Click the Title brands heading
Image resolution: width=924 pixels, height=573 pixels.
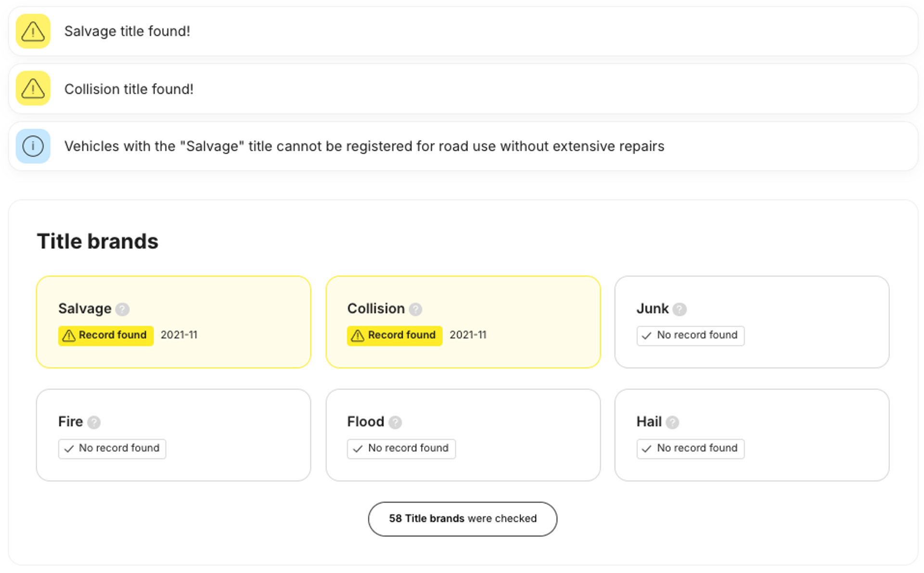click(x=98, y=241)
